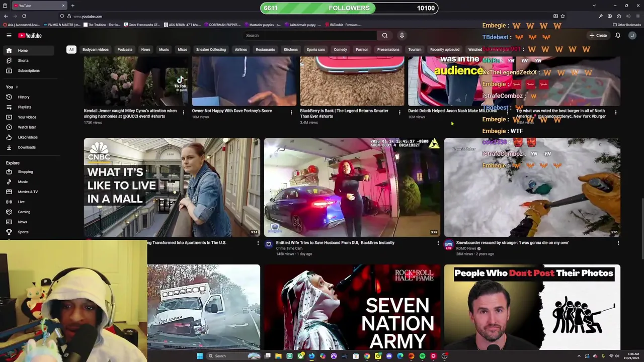This screenshot has width=644, height=362.
Task: Open a new browser tab
Action: pyautogui.click(x=72, y=6)
